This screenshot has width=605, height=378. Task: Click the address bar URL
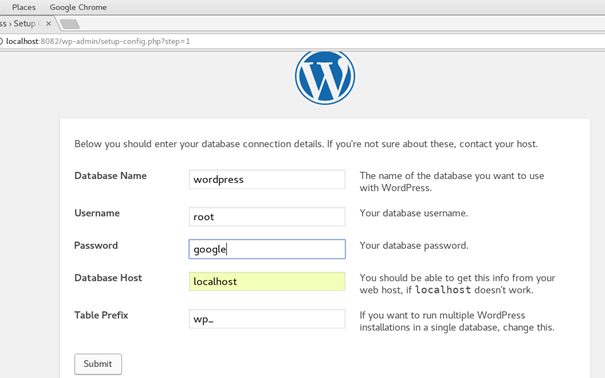click(98, 41)
